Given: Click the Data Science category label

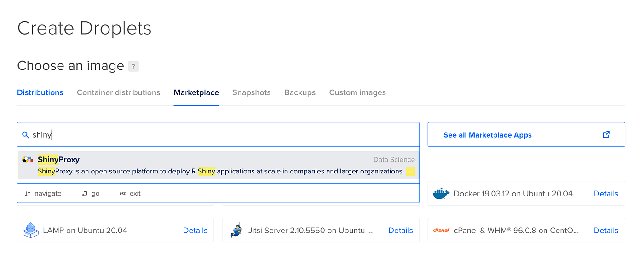Looking at the screenshot, I should (x=394, y=160).
